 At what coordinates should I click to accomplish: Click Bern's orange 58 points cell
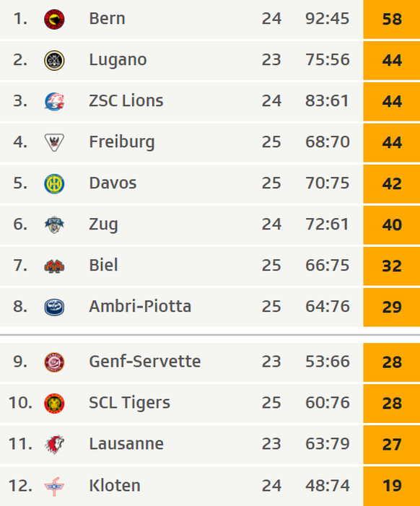tap(392, 19)
